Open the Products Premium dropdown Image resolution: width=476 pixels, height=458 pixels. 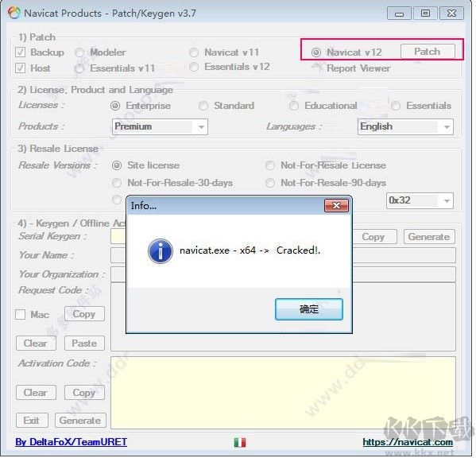coord(160,126)
